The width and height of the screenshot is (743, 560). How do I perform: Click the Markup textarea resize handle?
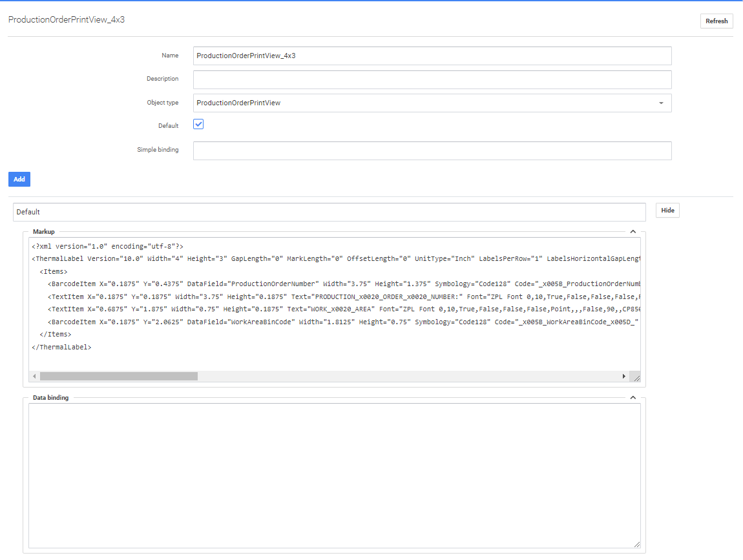pos(636,378)
